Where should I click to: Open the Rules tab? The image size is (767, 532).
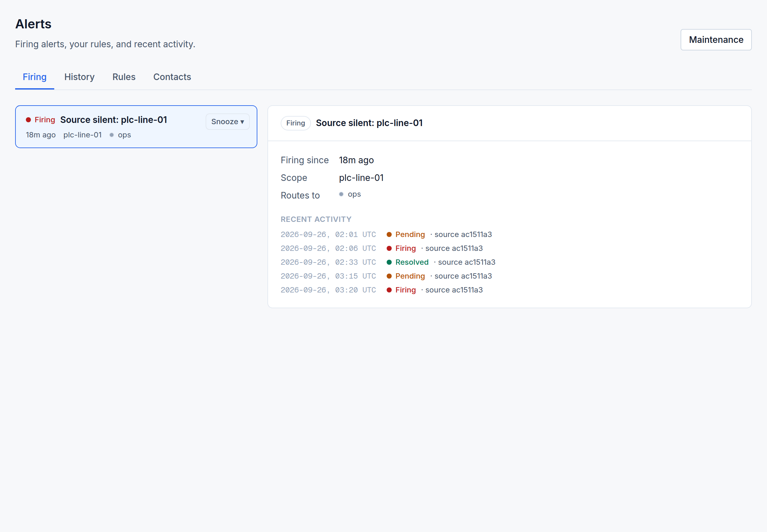[x=124, y=77]
